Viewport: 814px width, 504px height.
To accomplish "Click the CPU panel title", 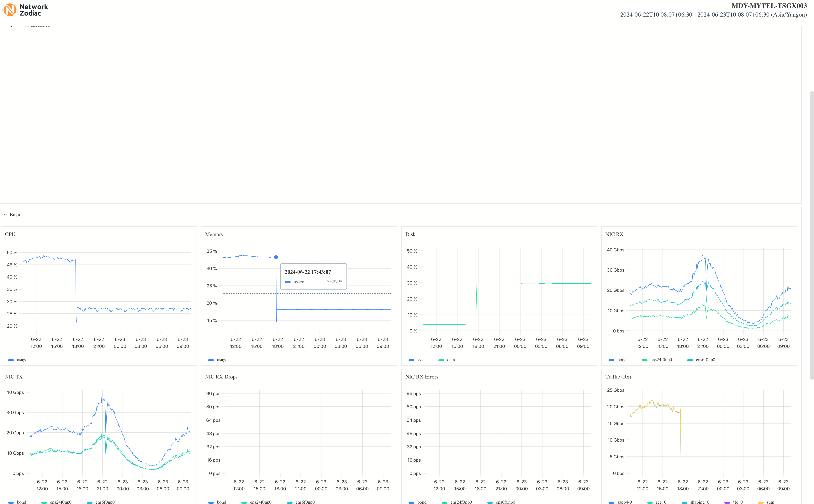I will click(x=10, y=234).
